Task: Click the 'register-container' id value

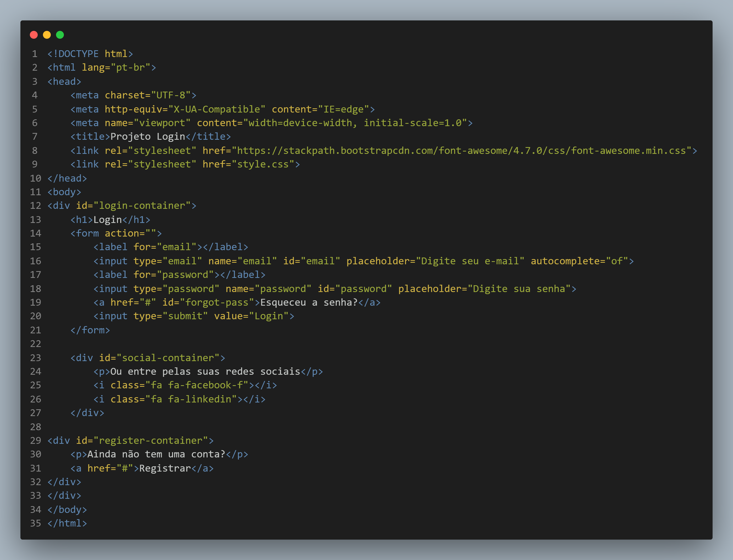Action: point(151,441)
